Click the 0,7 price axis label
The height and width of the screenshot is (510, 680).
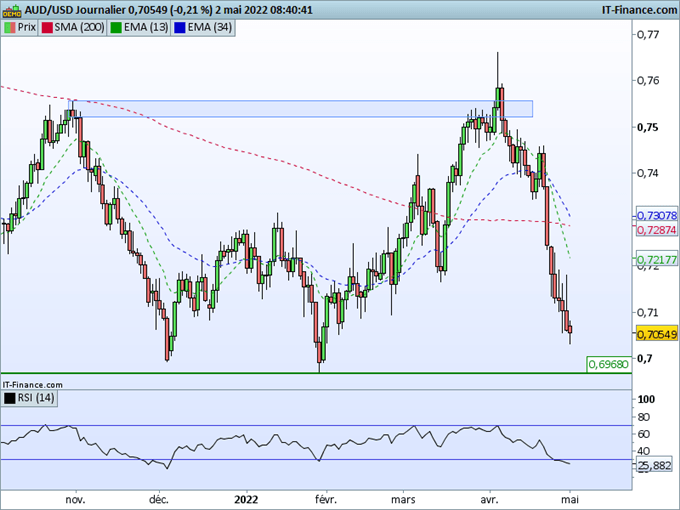(x=643, y=358)
